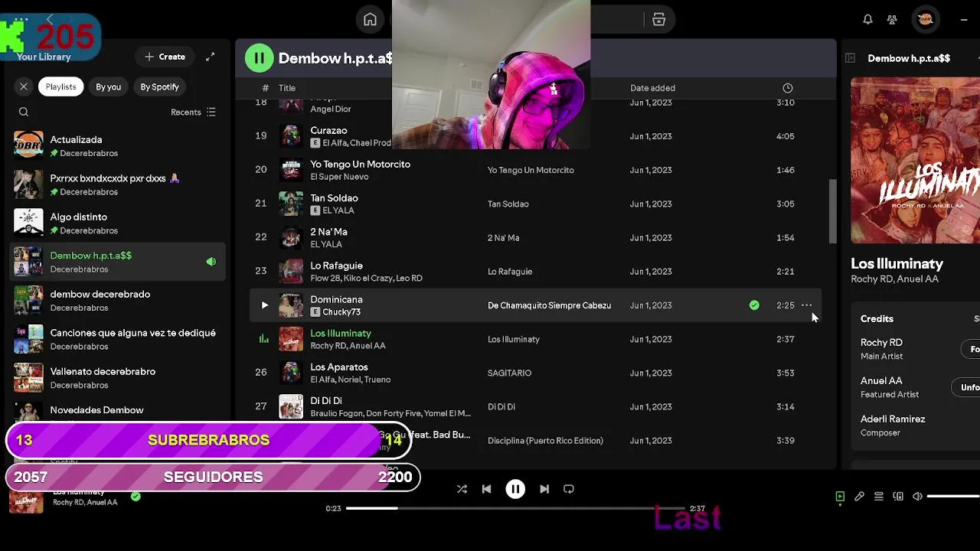Image resolution: width=980 pixels, height=551 pixels.
Task: Seek along the song progress bar
Action: pos(517,508)
